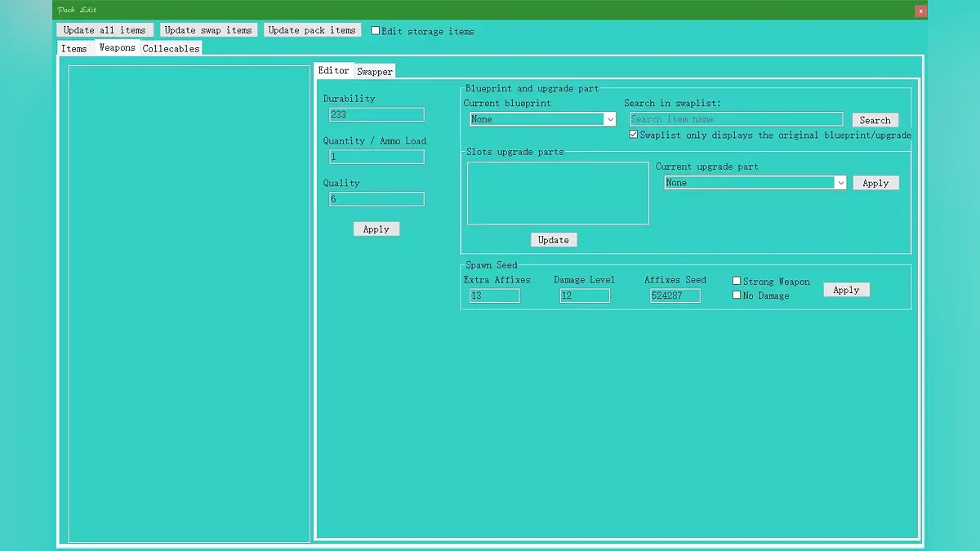Click the Extra Affixes field
The height and width of the screenshot is (551, 980).
click(494, 295)
